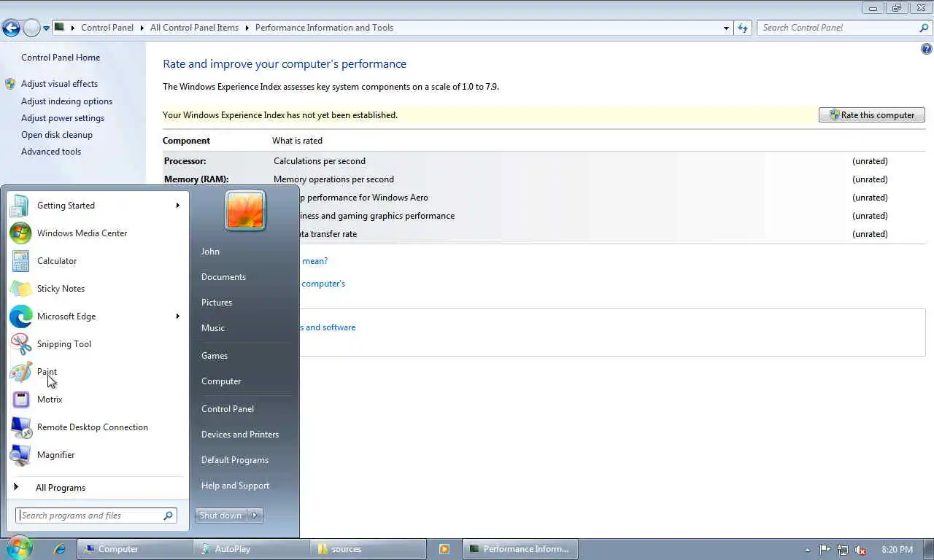The height and width of the screenshot is (560, 934).
Task: Click the help question mark icon
Action: coord(926,50)
